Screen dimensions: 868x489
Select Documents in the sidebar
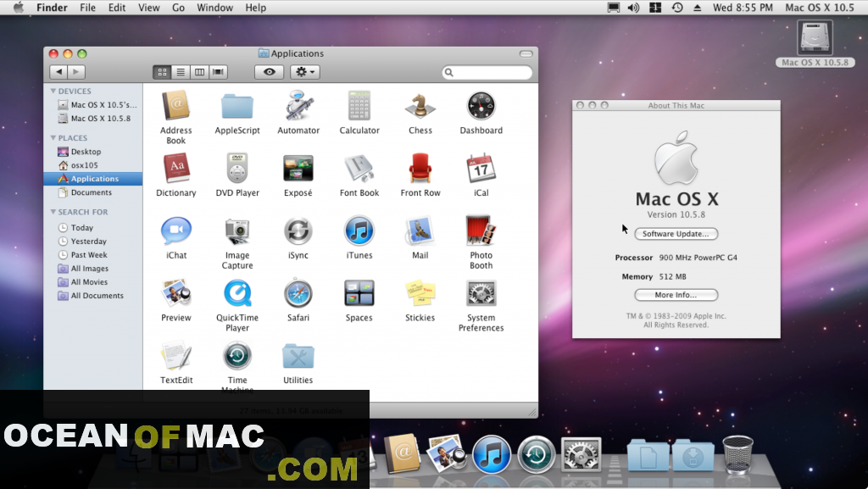coord(93,192)
